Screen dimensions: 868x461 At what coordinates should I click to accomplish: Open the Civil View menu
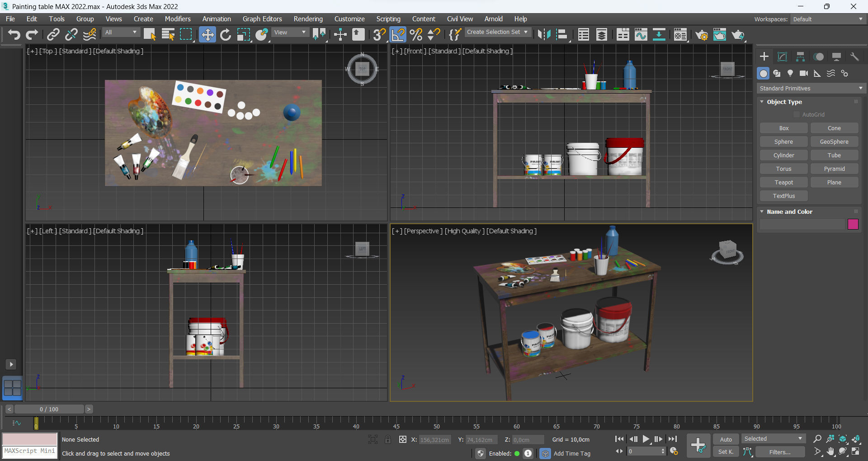[x=460, y=19]
